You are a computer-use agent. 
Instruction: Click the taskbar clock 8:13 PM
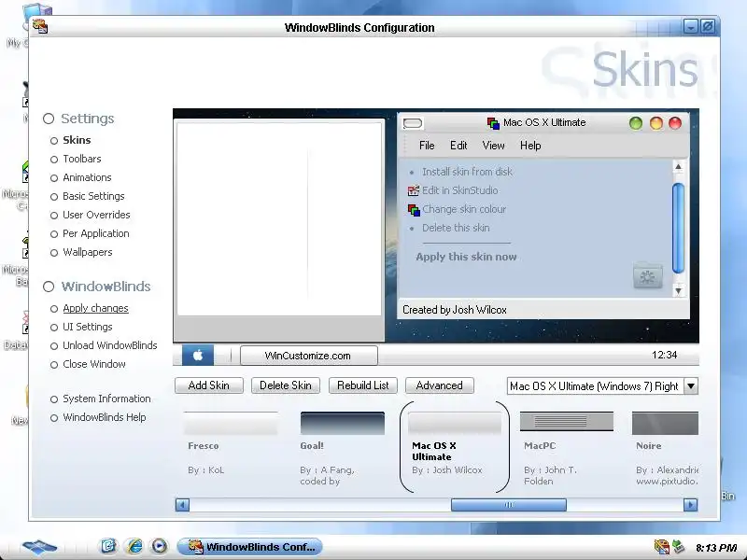(x=716, y=548)
